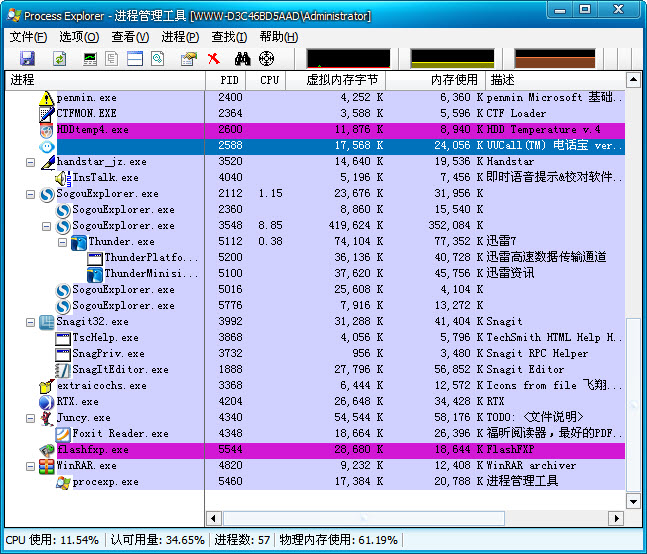
Task: Click the binoculars Find icon
Action: coord(241,59)
